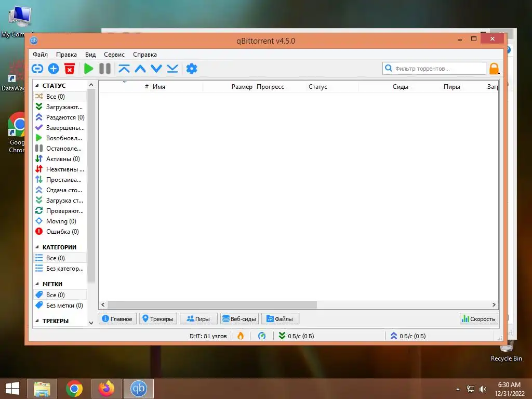Select the Отдача стоит filter

click(x=60, y=190)
